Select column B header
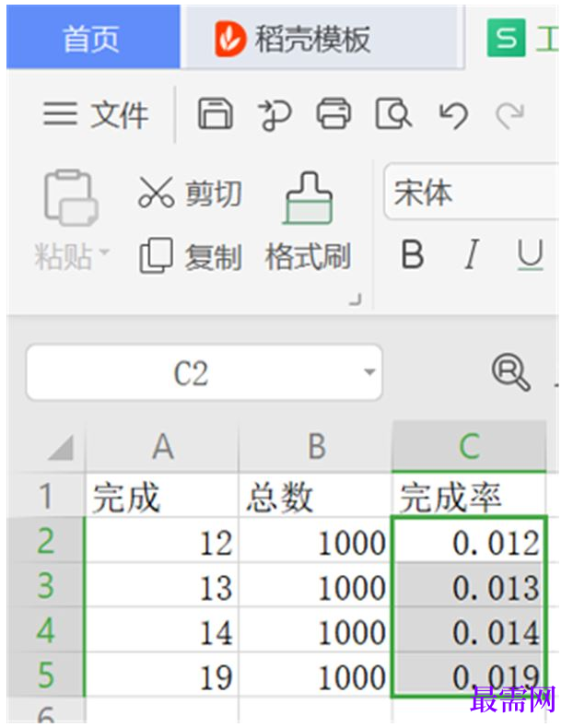The width and height of the screenshot is (573, 728). [315, 447]
